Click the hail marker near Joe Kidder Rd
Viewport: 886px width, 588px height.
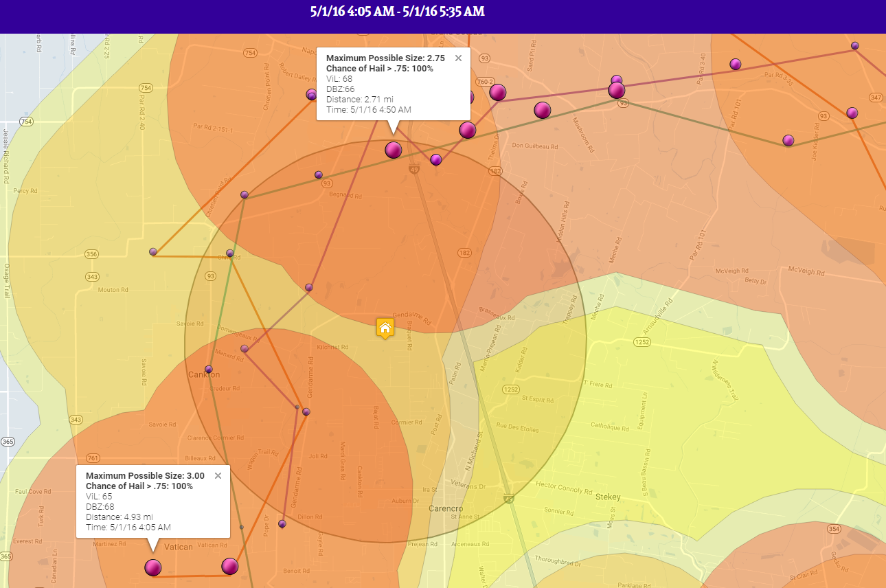[788, 140]
